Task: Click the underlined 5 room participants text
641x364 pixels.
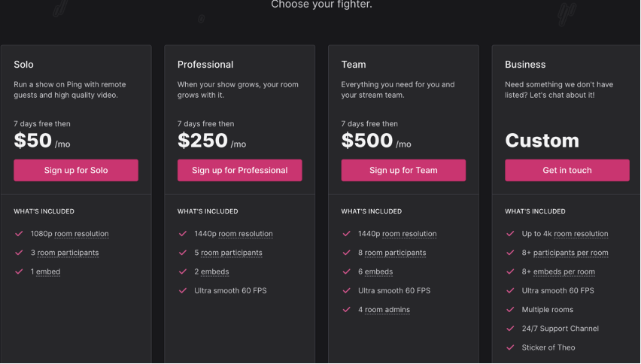Action: pos(228,253)
